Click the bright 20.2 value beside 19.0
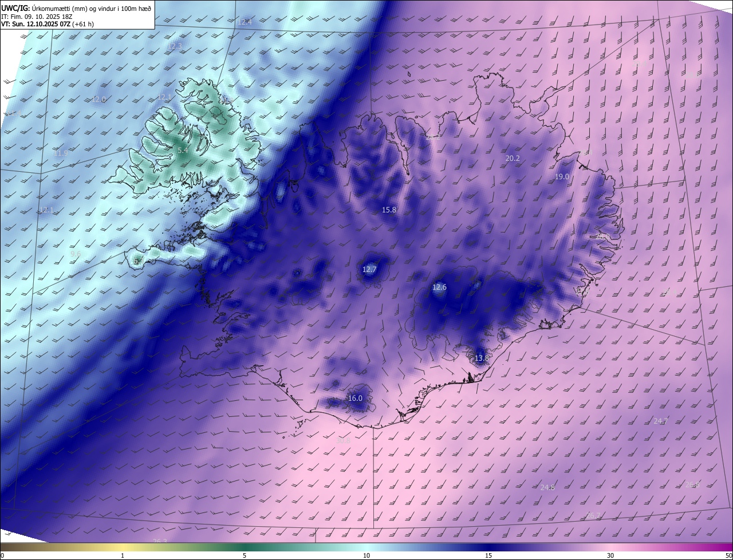 point(513,159)
